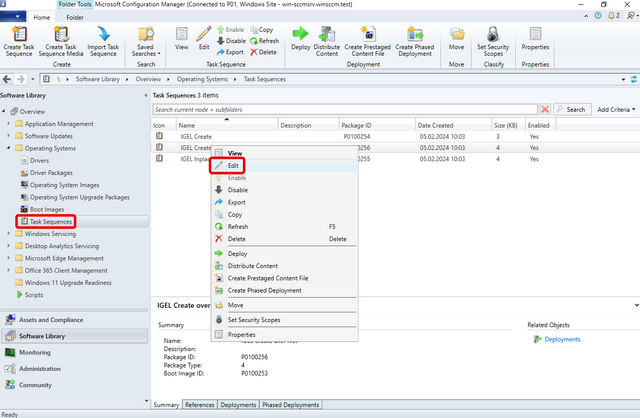This screenshot has height=418, width=640.
Task: Expand the Application Management tree node
Action: pos(8,124)
